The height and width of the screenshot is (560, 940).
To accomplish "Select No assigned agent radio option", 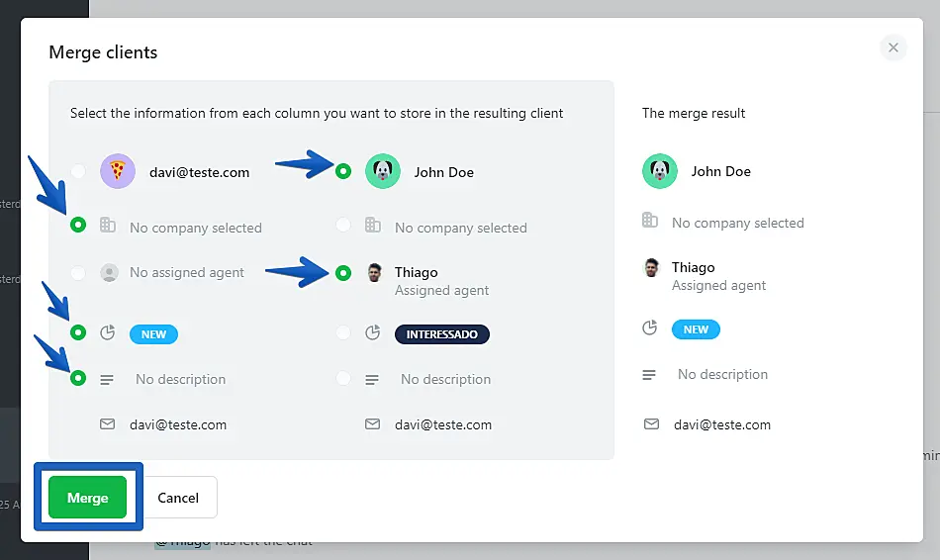I will tap(78, 272).
